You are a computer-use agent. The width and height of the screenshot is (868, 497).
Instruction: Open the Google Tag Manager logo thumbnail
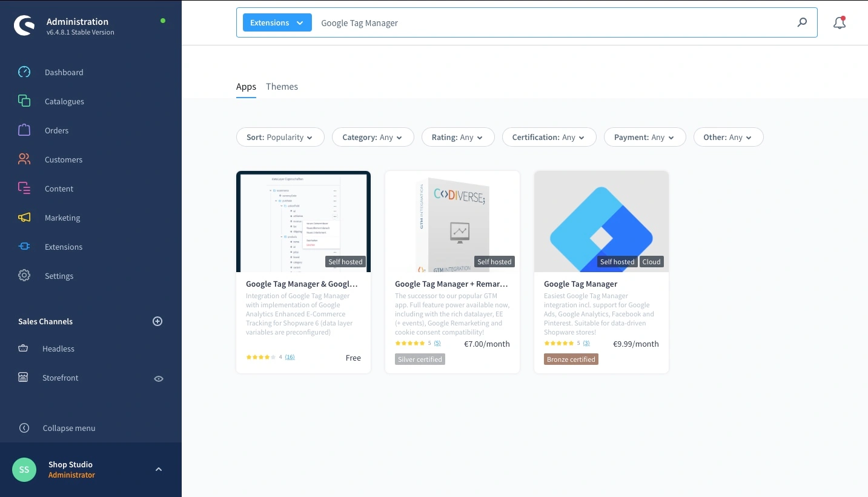601,222
